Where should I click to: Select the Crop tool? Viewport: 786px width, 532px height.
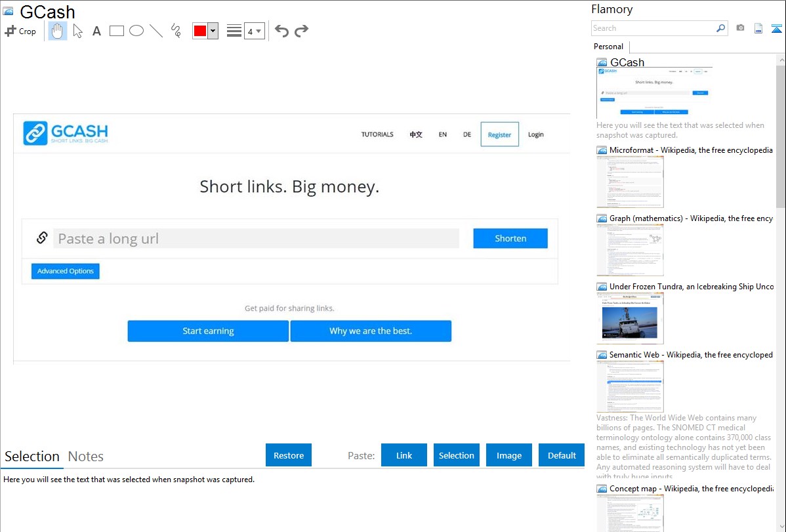(20, 31)
